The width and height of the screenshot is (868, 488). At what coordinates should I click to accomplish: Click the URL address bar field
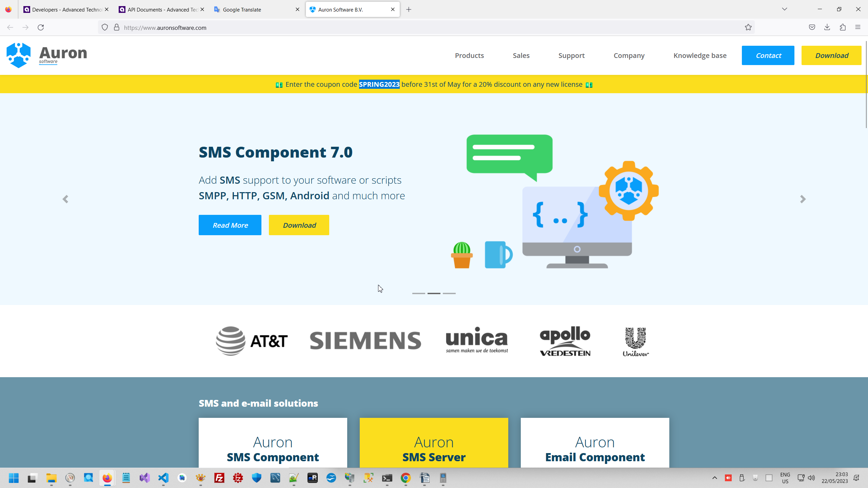point(407,27)
